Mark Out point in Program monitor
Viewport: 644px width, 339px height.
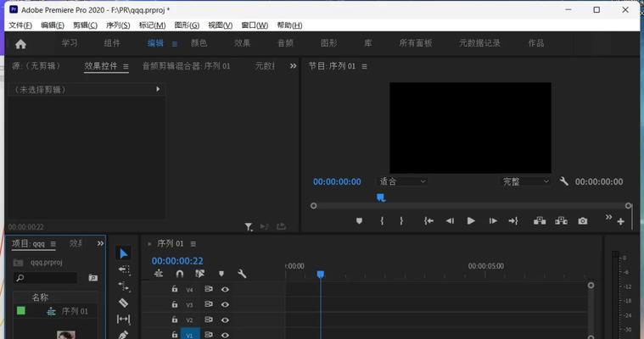pyautogui.click(x=401, y=221)
